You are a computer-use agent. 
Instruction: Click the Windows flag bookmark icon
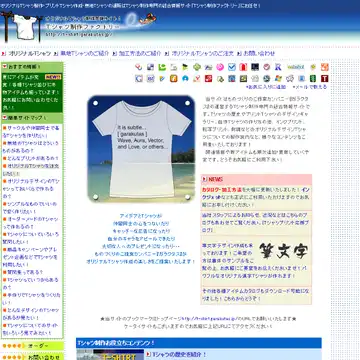(x=278, y=78)
